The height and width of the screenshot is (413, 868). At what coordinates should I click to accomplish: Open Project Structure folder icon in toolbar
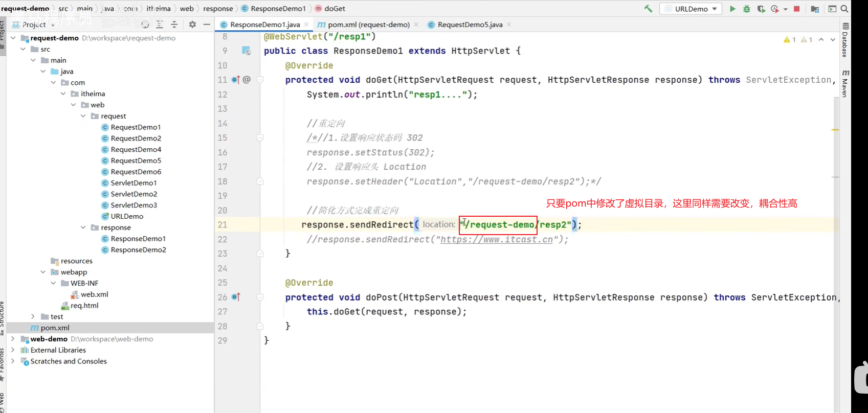[x=815, y=9]
